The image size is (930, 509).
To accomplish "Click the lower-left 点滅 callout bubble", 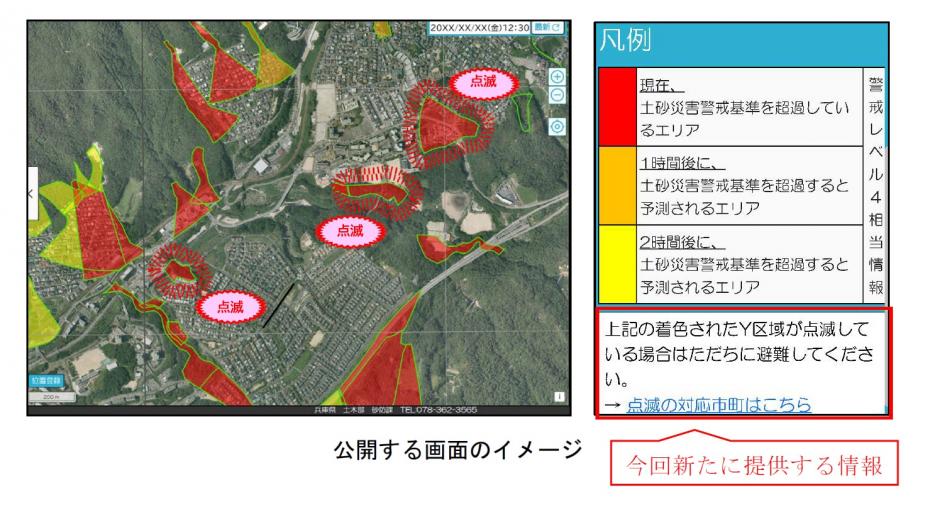I will [x=230, y=306].
